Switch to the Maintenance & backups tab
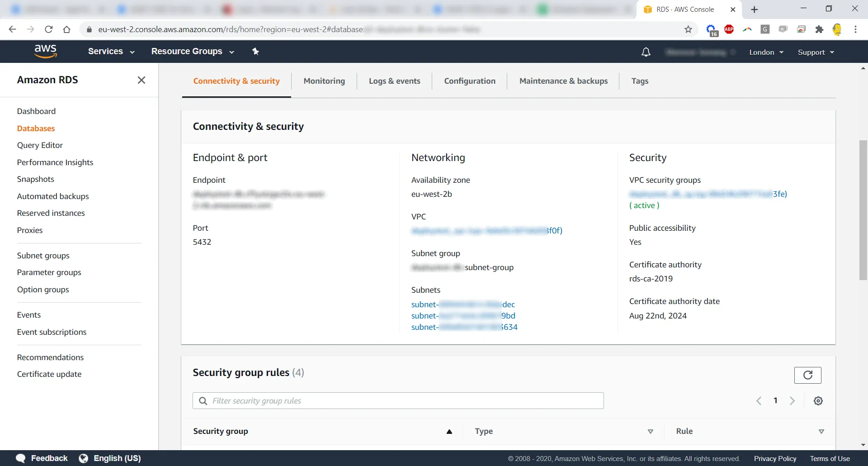This screenshot has width=868, height=466. click(x=563, y=81)
